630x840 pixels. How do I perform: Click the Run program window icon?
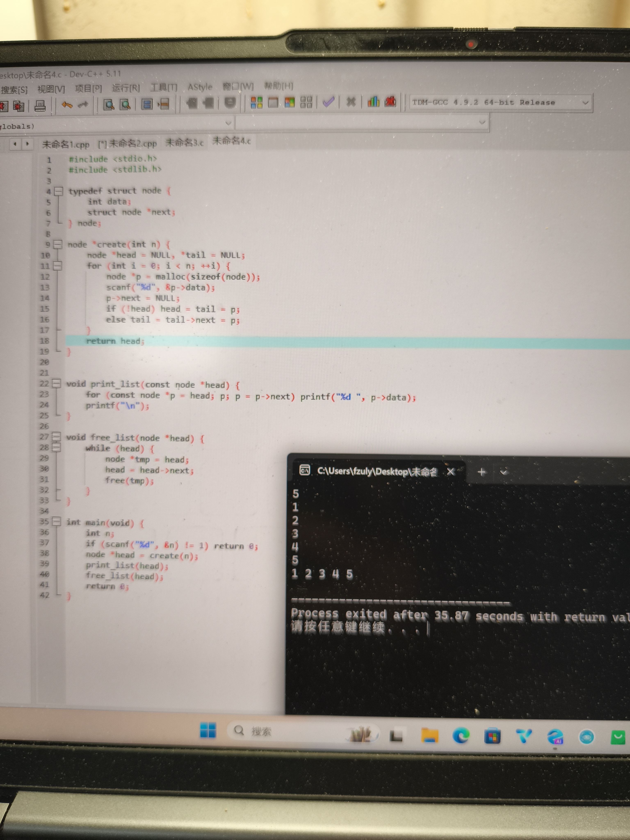pos(273,103)
